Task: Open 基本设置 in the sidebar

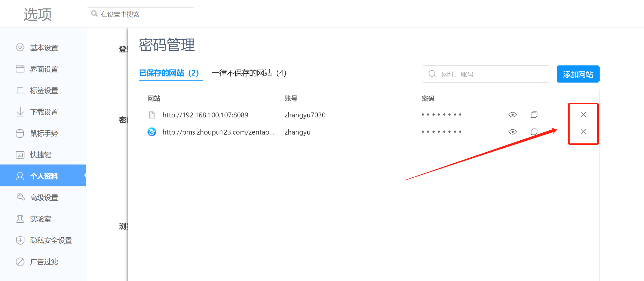Action: (44, 48)
